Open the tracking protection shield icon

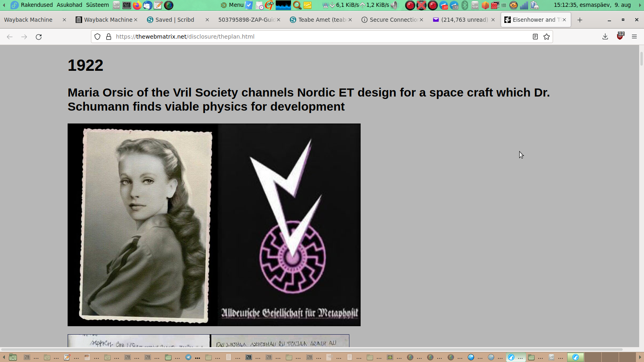(97, 37)
